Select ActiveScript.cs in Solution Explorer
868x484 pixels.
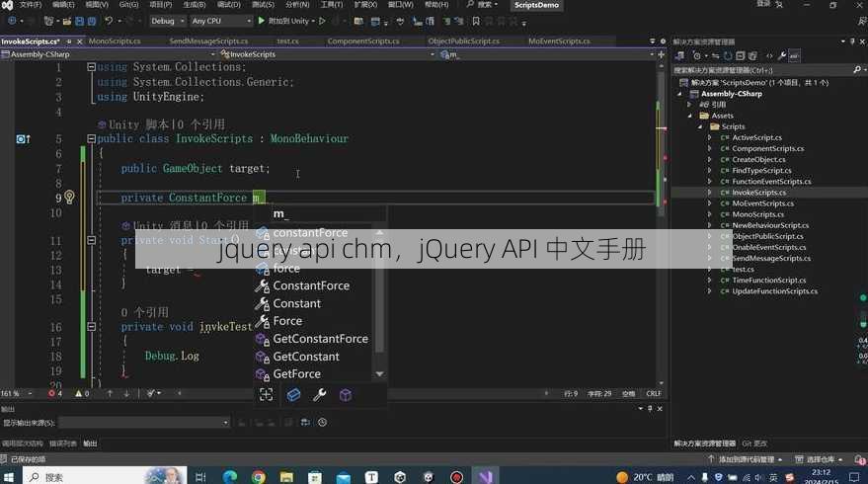coord(756,138)
